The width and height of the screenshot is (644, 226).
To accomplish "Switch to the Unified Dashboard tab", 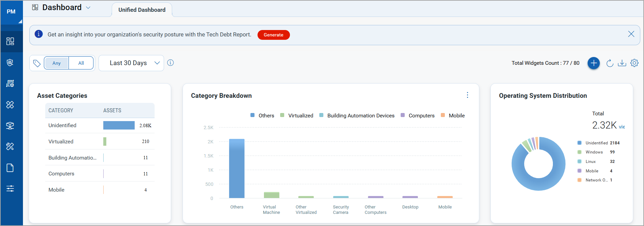I will (142, 10).
